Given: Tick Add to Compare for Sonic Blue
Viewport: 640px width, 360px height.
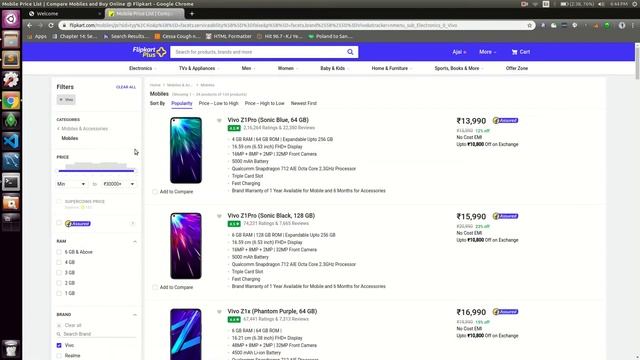Looking at the screenshot, I should click(x=155, y=191).
